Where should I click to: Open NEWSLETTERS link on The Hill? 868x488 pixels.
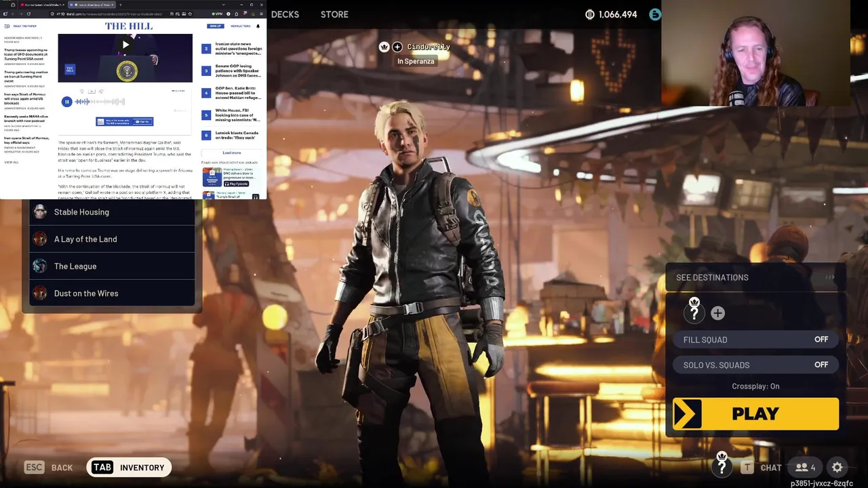coord(241,26)
